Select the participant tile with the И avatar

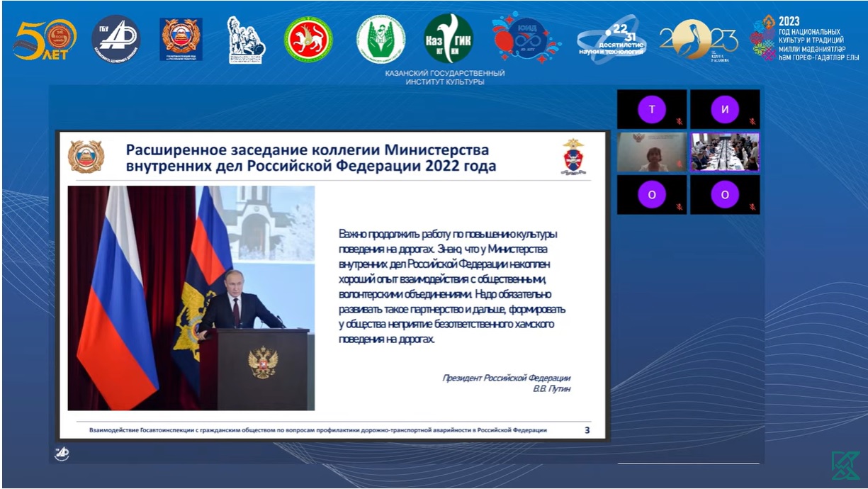click(x=725, y=109)
